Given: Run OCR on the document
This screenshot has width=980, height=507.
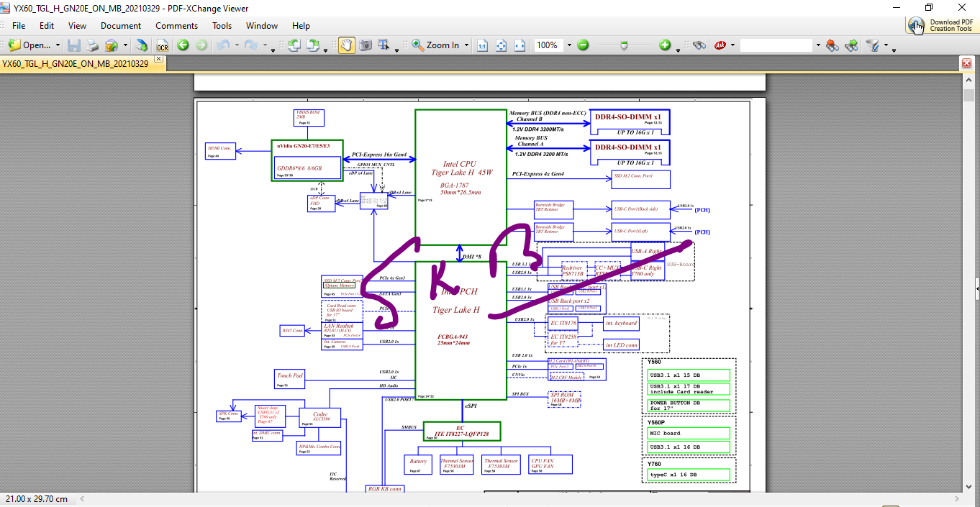Looking at the screenshot, I should pyautogui.click(x=162, y=45).
